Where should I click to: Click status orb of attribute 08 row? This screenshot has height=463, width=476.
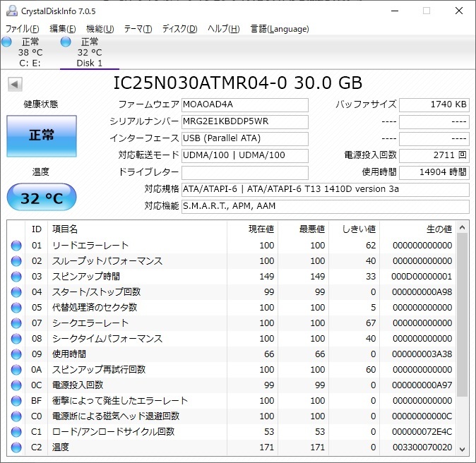click(x=16, y=339)
